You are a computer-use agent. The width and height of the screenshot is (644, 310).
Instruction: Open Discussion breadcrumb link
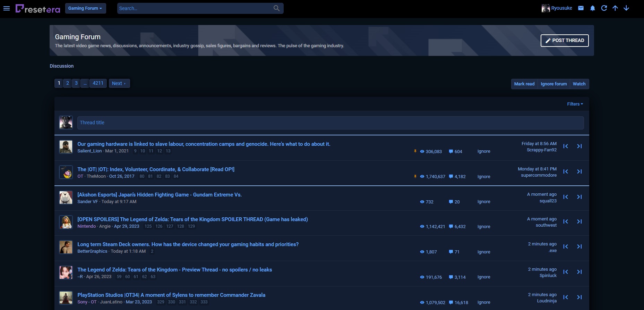point(62,66)
